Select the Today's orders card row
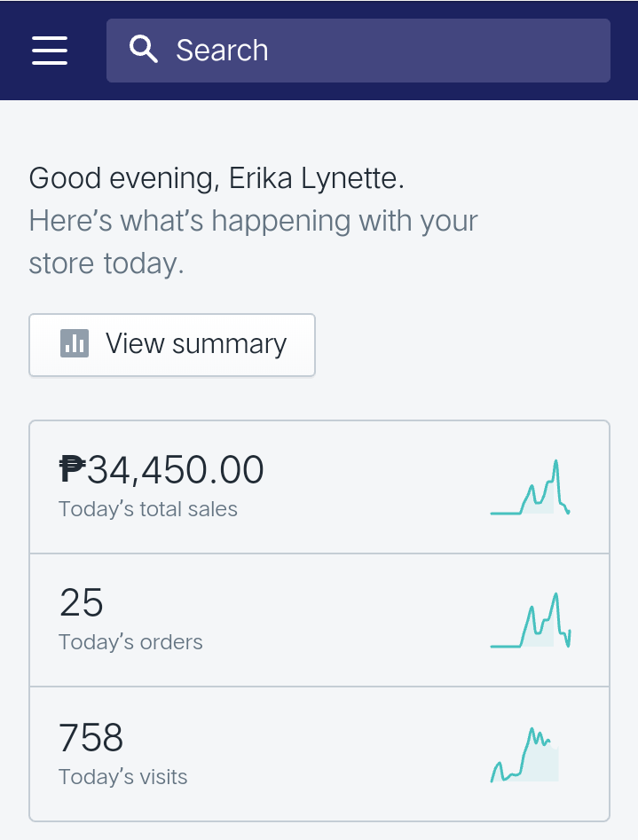This screenshot has height=840, width=638. pyautogui.click(x=319, y=620)
